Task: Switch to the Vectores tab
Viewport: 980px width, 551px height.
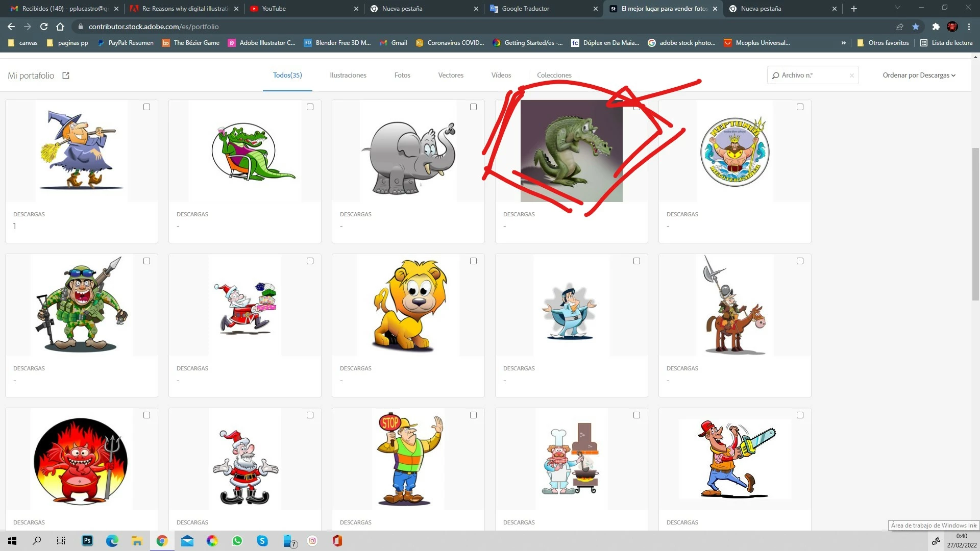Action: click(x=451, y=76)
